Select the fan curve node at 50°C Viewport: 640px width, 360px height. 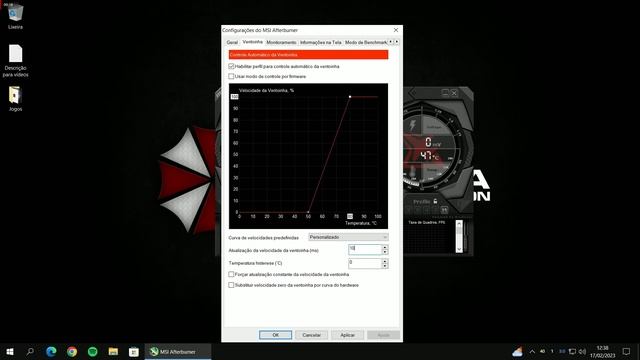[x=308, y=212]
